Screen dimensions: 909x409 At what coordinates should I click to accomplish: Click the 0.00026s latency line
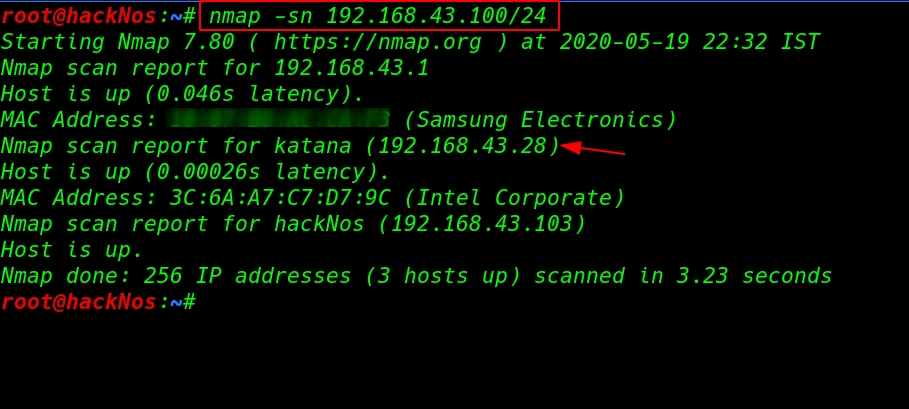(195, 172)
